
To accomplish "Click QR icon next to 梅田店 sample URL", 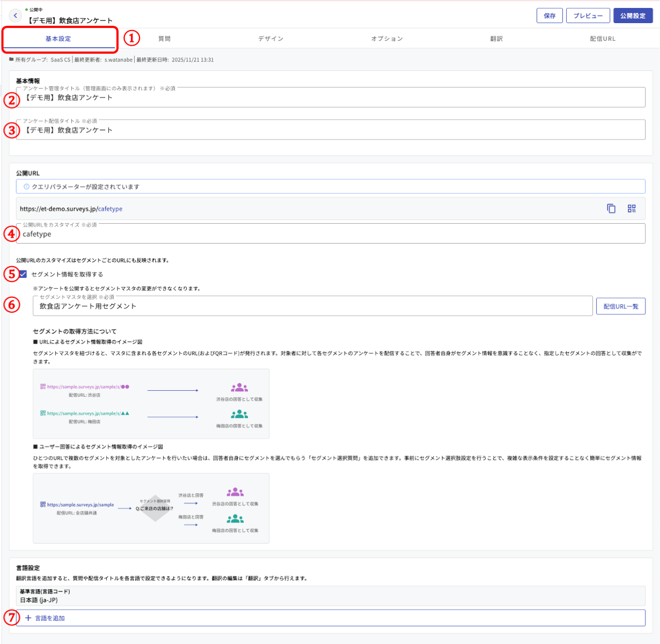I will (43, 413).
